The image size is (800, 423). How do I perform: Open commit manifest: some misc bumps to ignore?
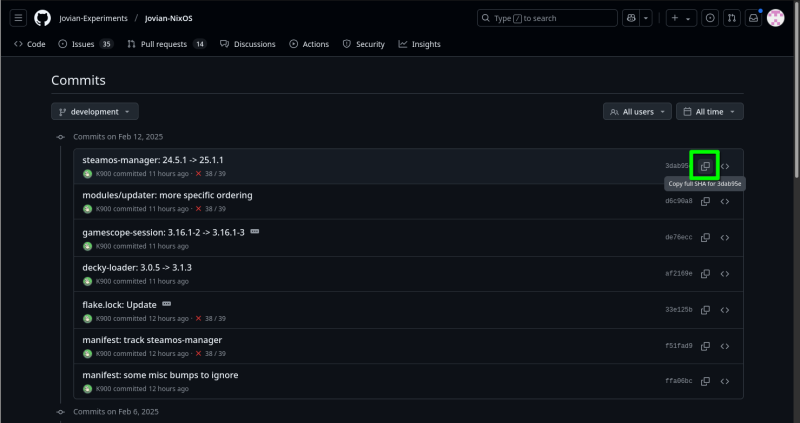coord(160,376)
